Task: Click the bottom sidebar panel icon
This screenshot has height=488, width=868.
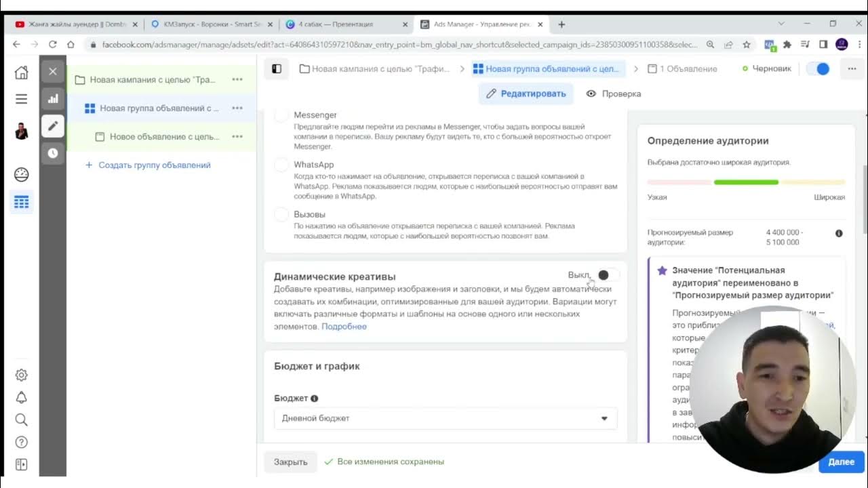Action: click(x=22, y=464)
